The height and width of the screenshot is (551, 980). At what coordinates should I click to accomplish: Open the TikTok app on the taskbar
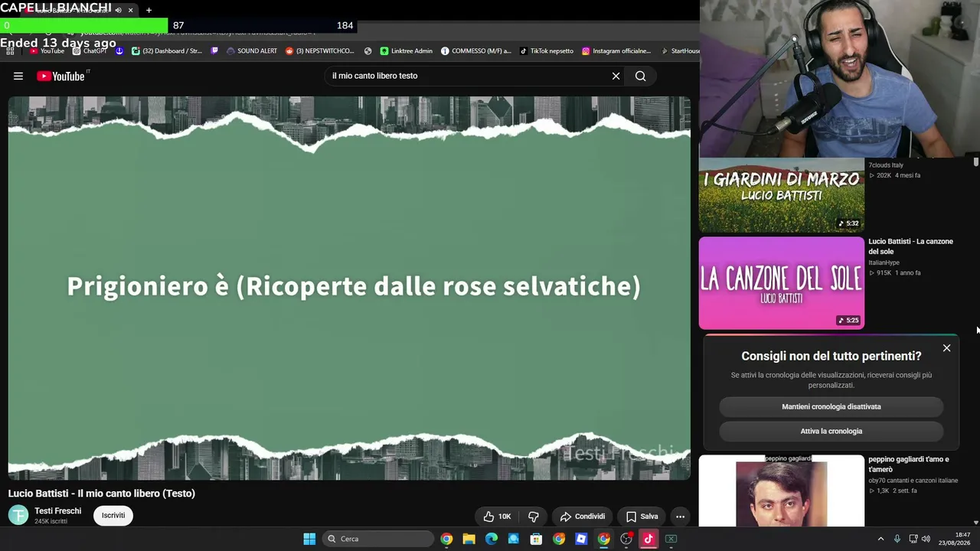pos(648,539)
